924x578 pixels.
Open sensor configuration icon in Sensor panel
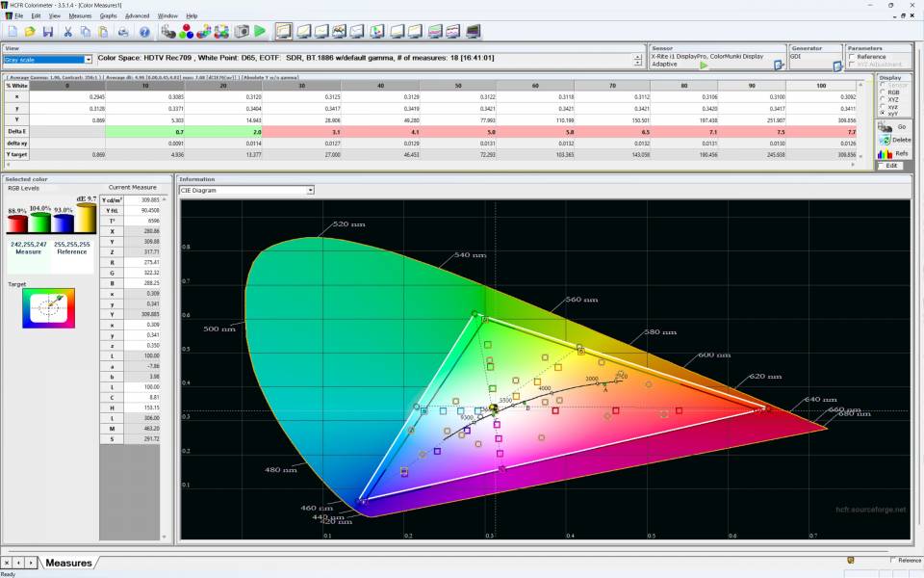click(x=779, y=65)
